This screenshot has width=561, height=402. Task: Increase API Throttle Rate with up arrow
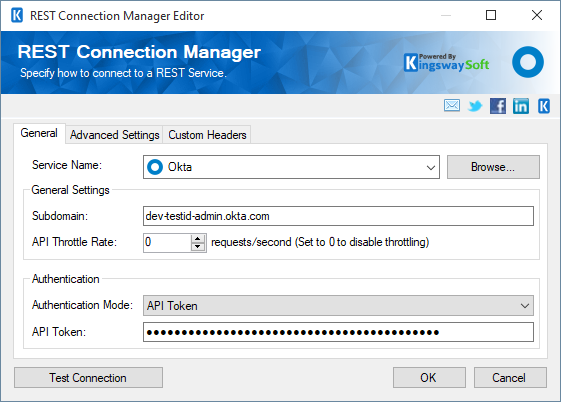click(x=198, y=239)
